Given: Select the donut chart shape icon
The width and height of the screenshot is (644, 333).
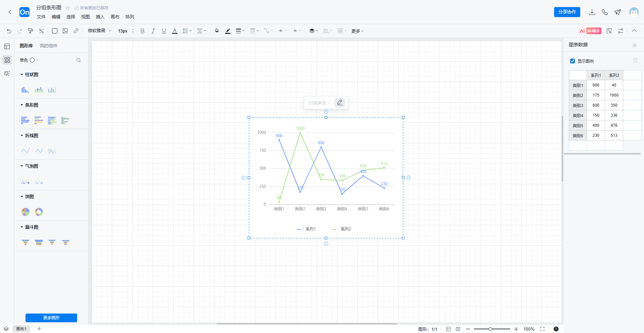Looking at the screenshot, I should 39,212.
